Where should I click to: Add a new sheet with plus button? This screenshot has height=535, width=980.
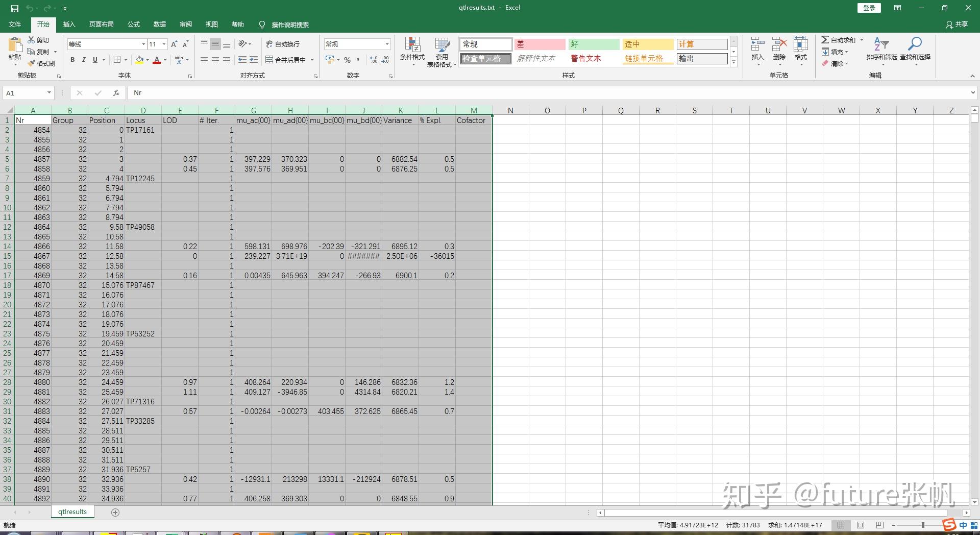115,512
